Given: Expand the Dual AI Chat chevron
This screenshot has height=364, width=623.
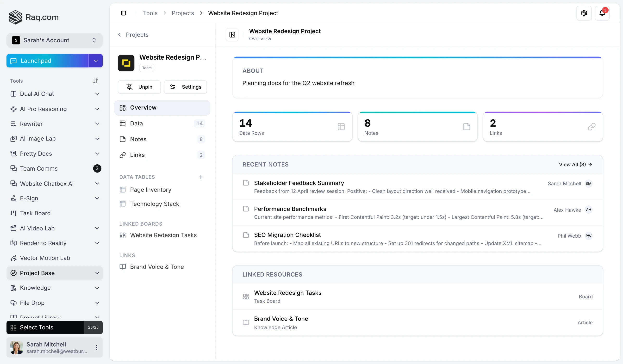Looking at the screenshot, I should (97, 94).
